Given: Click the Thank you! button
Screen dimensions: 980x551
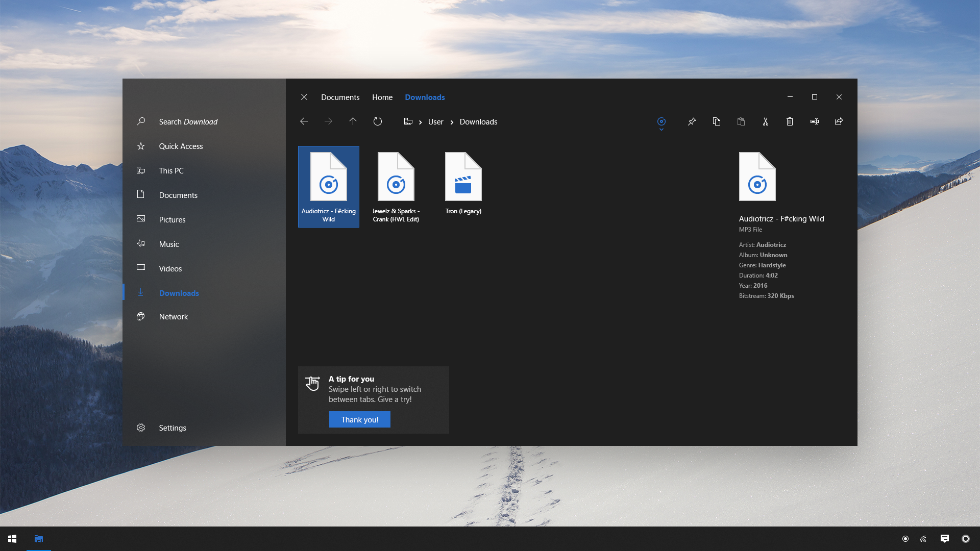Looking at the screenshot, I should pos(360,419).
